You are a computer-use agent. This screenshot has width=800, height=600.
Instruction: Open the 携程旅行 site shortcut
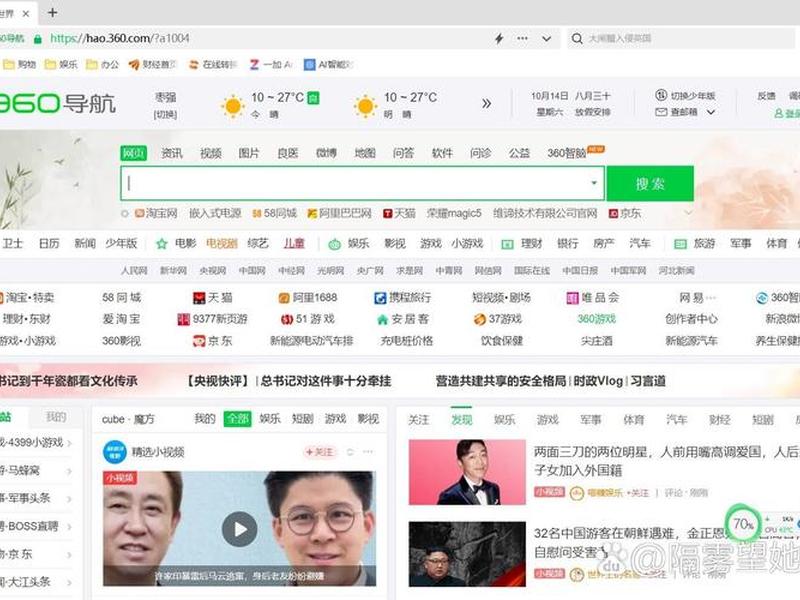coord(403,297)
